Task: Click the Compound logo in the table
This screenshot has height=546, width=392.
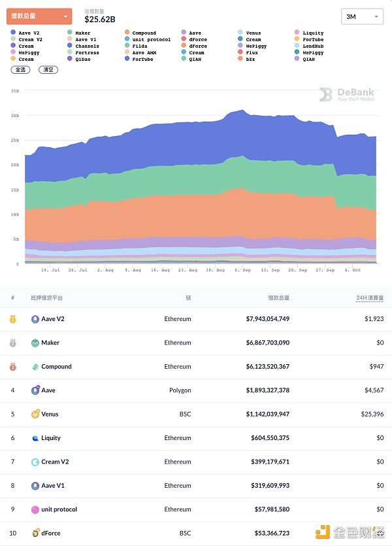Action: pos(35,367)
